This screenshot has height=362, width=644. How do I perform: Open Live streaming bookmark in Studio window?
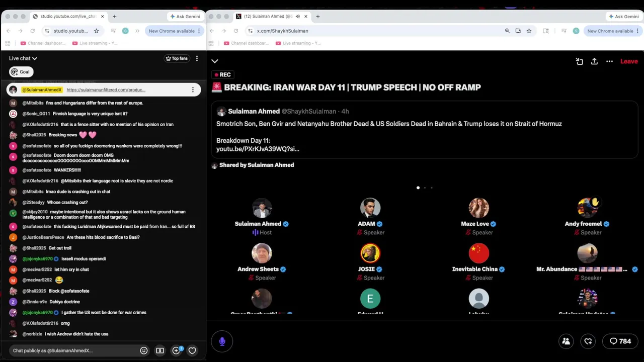point(95,43)
